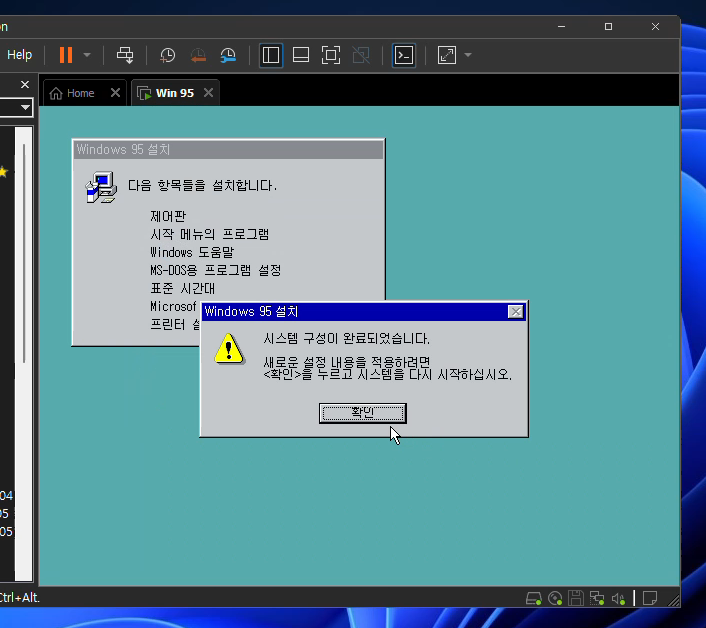The height and width of the screenshot is (628, 706).
Task: Close the library side panel
Action: 25,85
